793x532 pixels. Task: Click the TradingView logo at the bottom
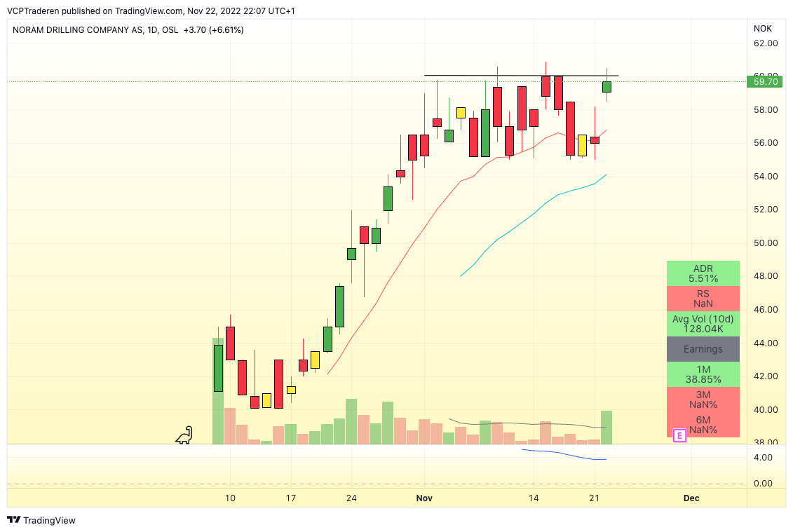click(x=41, y=520)
